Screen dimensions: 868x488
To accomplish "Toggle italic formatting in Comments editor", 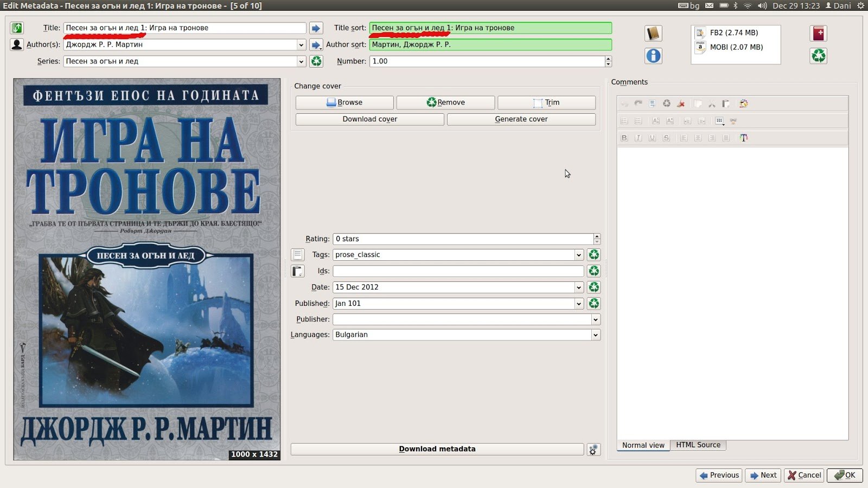I will click(x=638, y=138).
